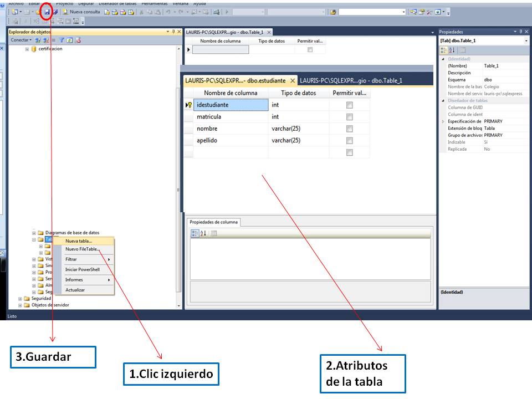Screen dimensions: 532x399
Task: Click the circled Guardar (save) toolbar icon
Action: pyautogui.click(x=48, y=11)
